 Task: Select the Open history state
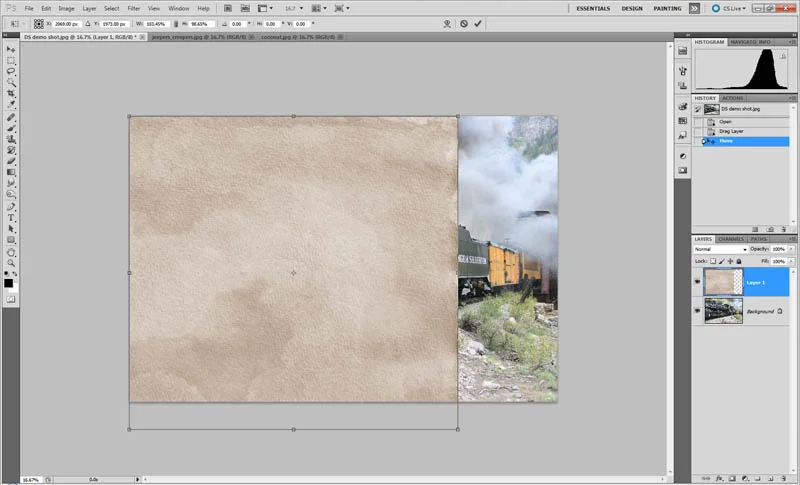click(x=742, y=122)
